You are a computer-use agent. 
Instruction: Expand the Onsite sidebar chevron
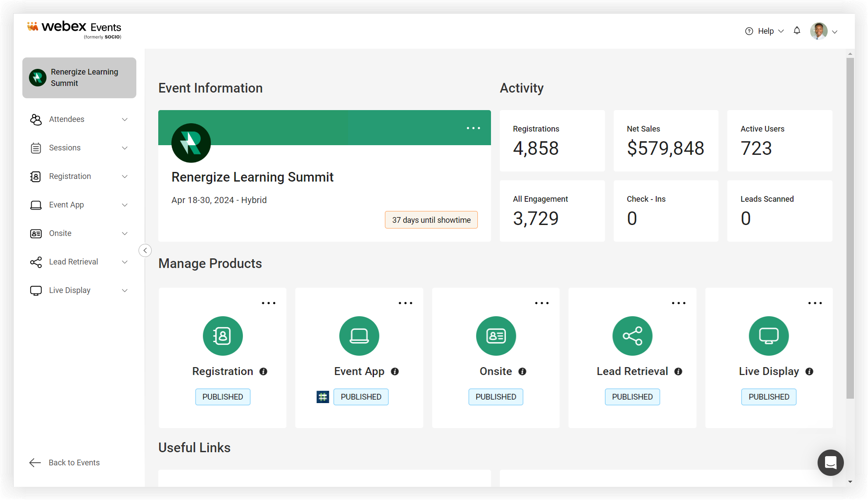tap(125, 233)
